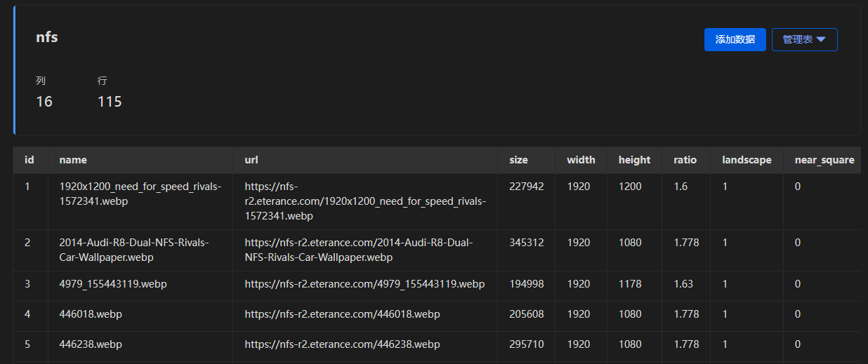This screenshot has height=364, width=868.
Task: Click the url column header
Action: tap(251, 160)
